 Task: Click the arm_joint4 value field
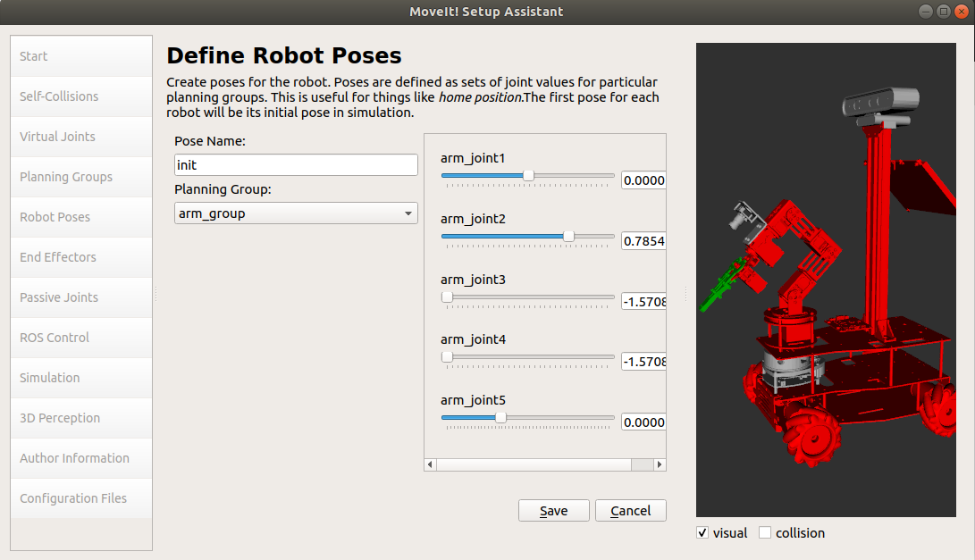click(643, 362)
